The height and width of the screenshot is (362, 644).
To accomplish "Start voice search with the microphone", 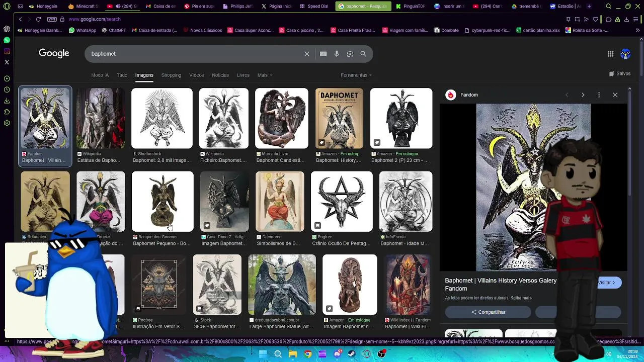I will (337, 54).
